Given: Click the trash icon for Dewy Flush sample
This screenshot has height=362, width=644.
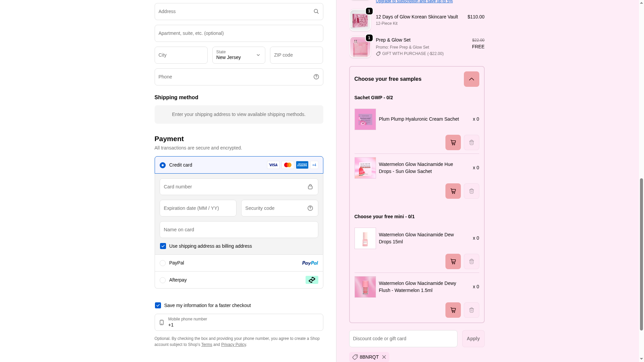Looking at the screenshot, I should pos(471,310).
